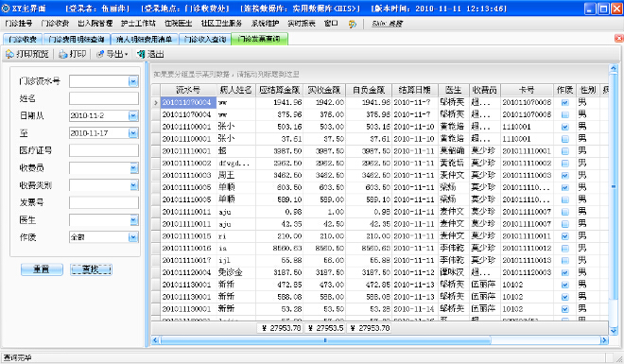Sort by 应结算金额 column header
624x364 pixels.
(279, 91)
